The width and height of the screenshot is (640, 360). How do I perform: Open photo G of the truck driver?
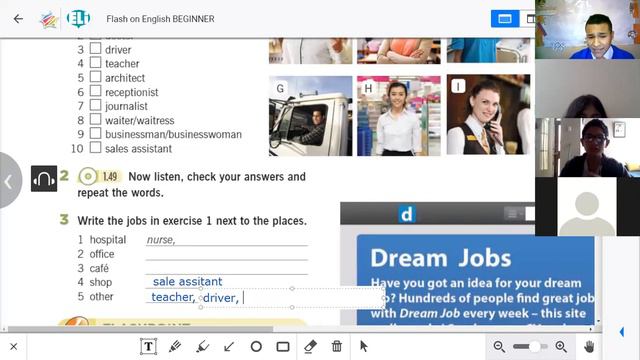(x=311, y=116)
